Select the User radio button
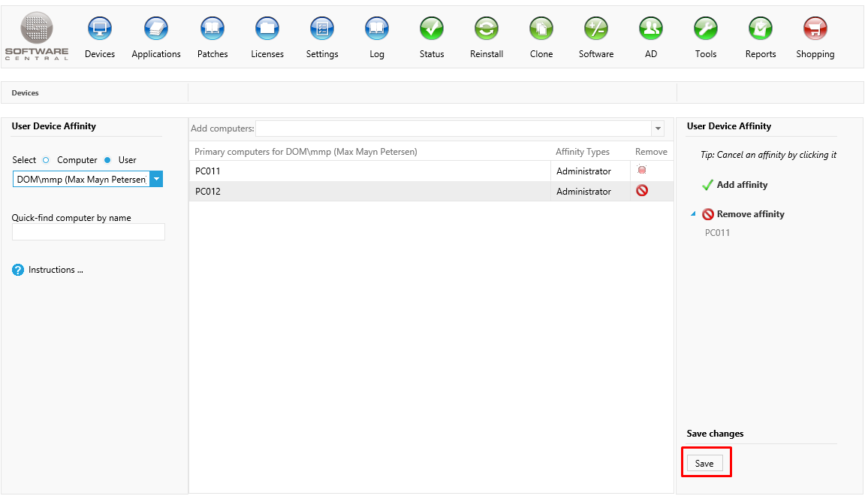Viewport: 868px width, 499px height. tap(107, 160)
